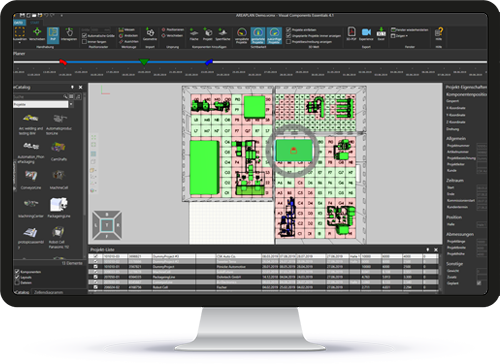Open the Projekte dropdown in eCatalog
The height and width of the screenshot is (364, 500).
(x=71, y=104)
